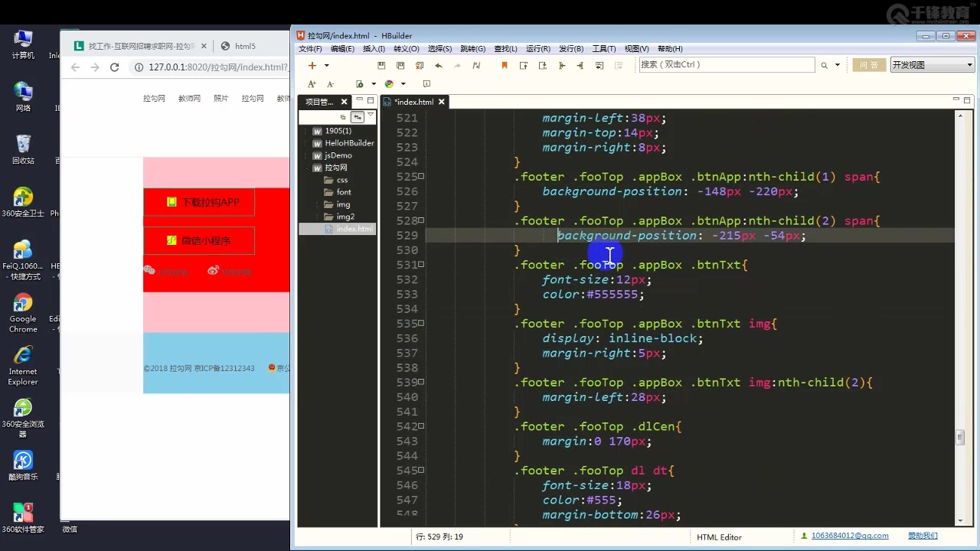Image resolution: width=980 pixels, height=551 pixels.
Task: Select the jsDemo project in tree
Action: pos(332,155)
